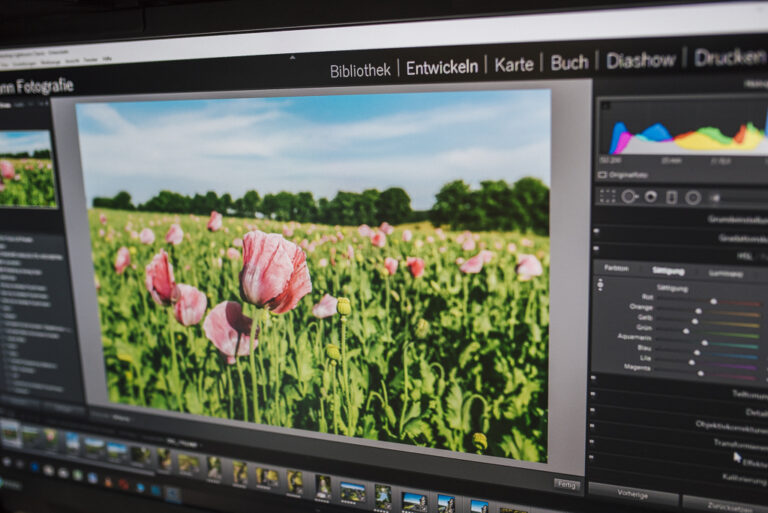Toggle the HSL panel on/off switch
768x513 pixels.
596,248
